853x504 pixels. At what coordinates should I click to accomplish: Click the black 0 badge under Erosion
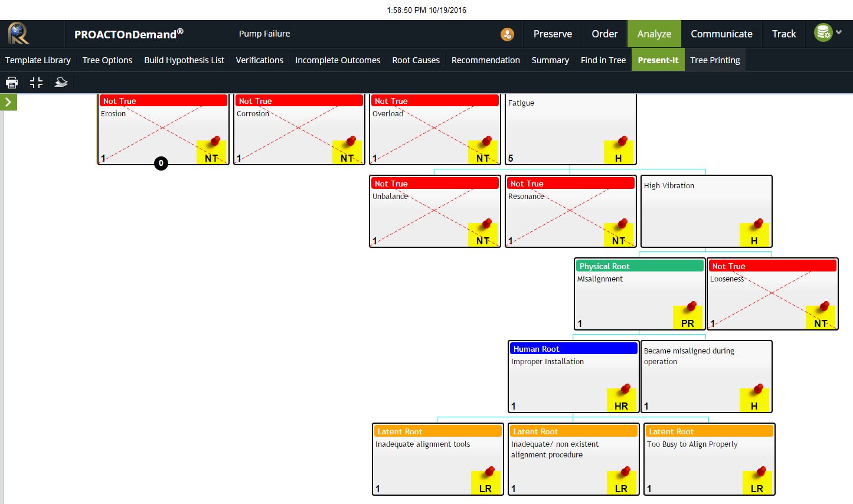pos(161,163)
